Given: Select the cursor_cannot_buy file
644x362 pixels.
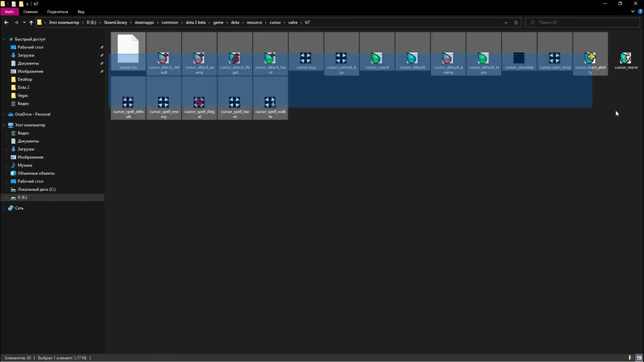Looking at the screenshot, I should click(x=341, y=54).
